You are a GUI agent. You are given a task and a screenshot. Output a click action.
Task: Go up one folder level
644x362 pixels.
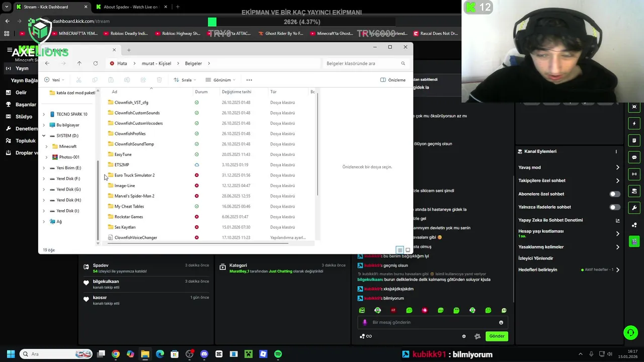point(79,63)
